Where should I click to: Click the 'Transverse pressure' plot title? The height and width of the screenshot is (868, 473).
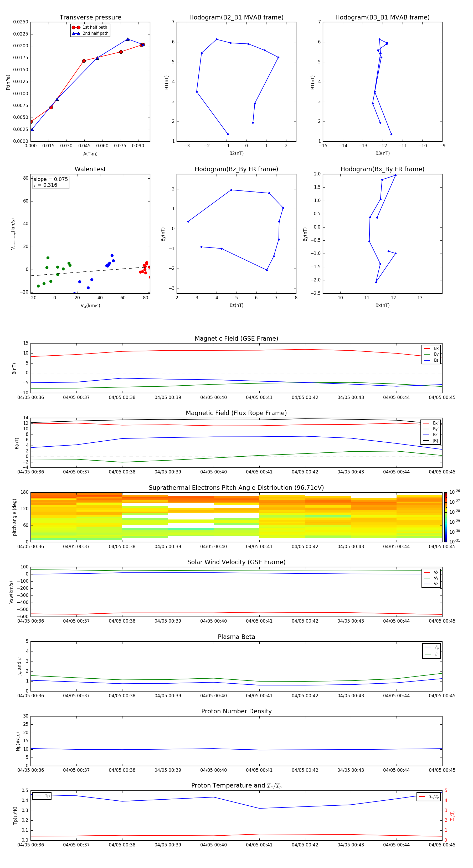click(x=90, y=18)
